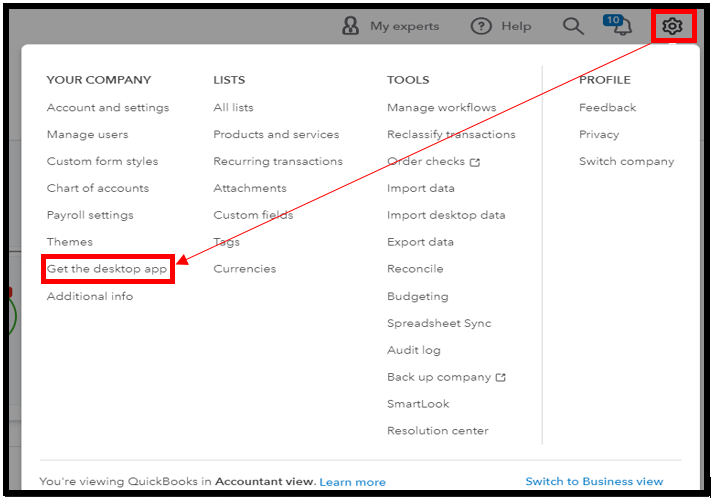Select Order checks
715x499 pixels.
click(426, 161)
